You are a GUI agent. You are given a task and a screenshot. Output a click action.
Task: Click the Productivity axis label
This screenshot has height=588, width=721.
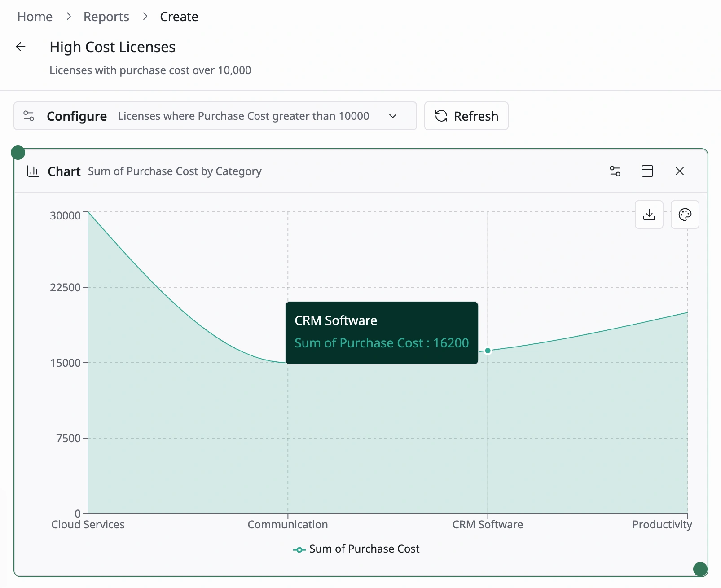[662, 524]
